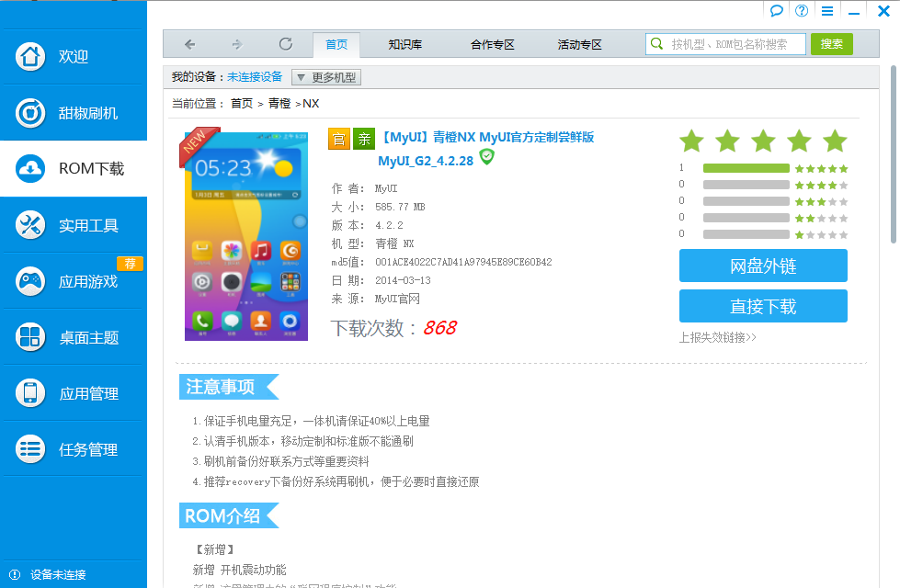
Task: Click the one-star rating progress bar
Action: (746, 234)
